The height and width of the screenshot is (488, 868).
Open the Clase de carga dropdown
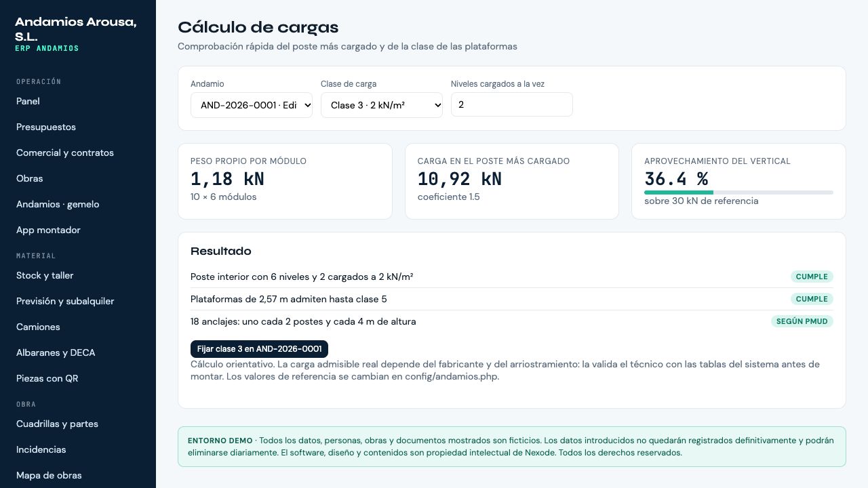382,105
